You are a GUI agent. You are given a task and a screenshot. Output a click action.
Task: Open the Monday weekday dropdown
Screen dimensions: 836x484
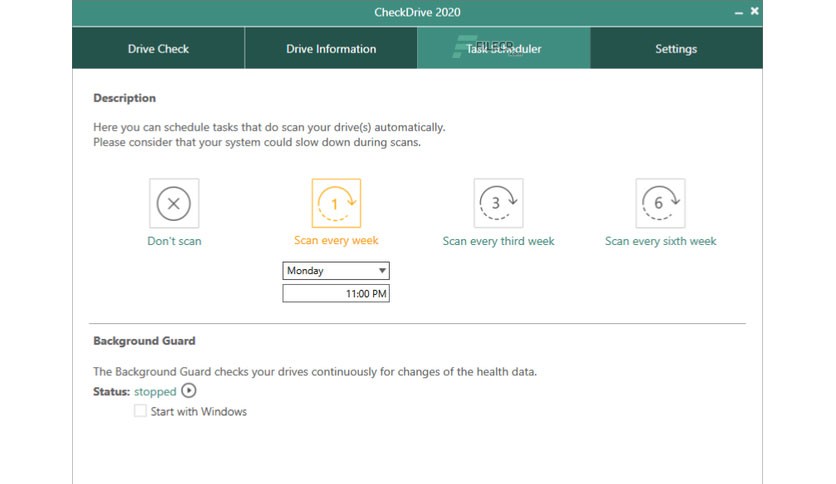[x=336, y=271]
